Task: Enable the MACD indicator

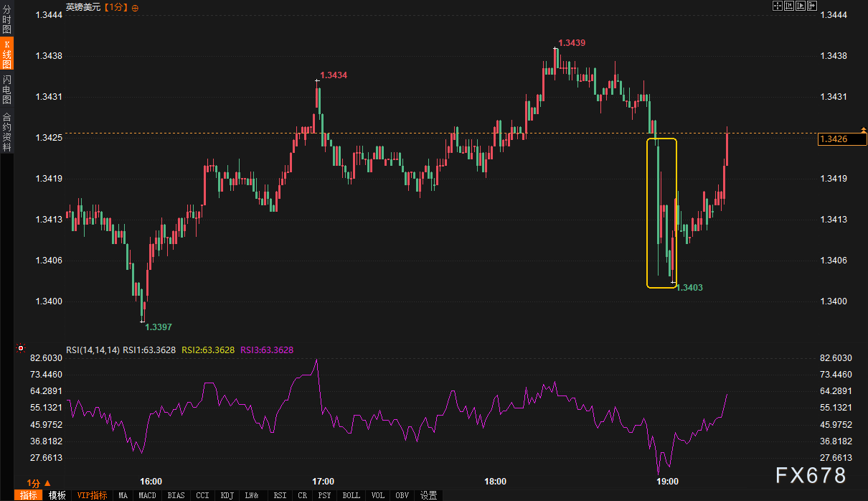Action: (147, 495)
